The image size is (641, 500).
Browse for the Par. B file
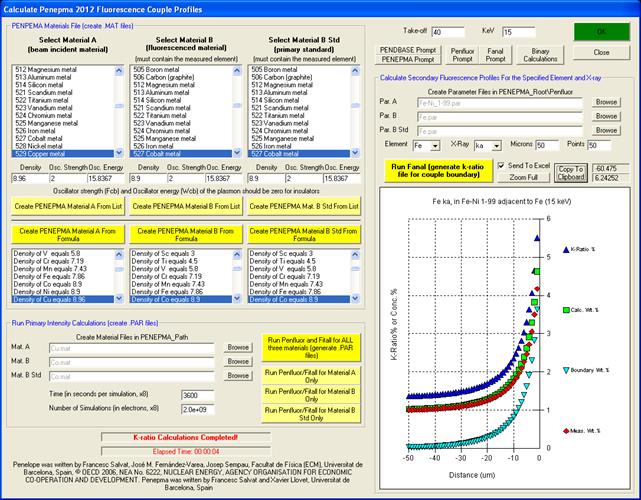click(x=606, y=116)
